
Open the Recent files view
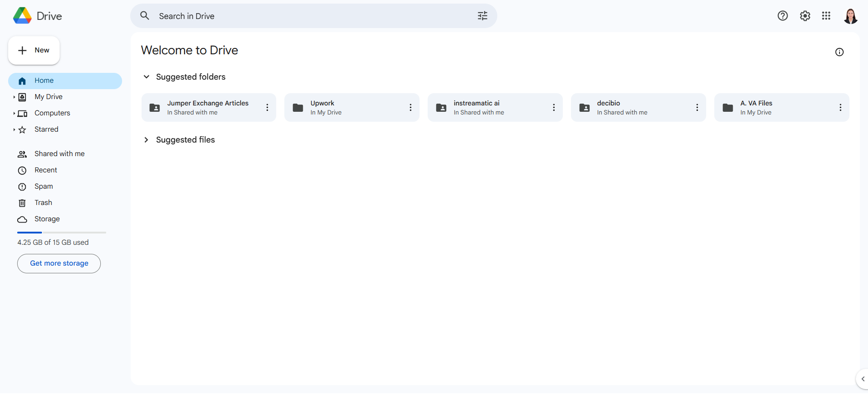46,170
